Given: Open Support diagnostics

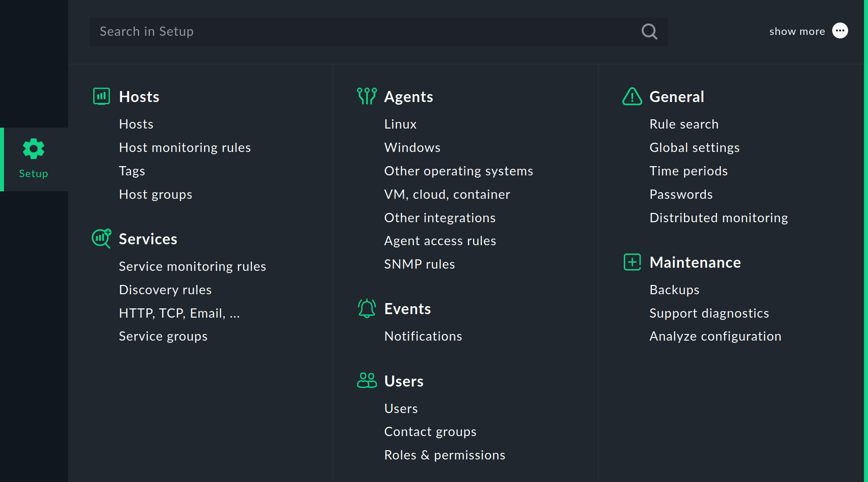Looking at the screenshot, I should coord(709,313).
